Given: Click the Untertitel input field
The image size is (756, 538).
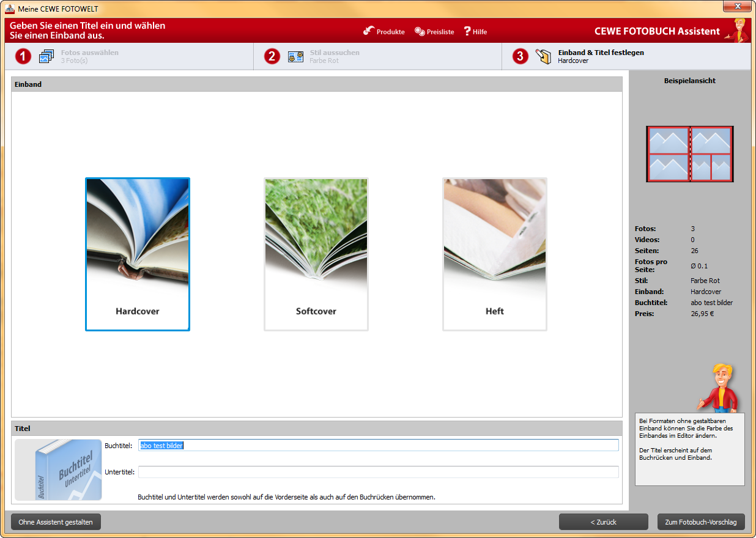Looking at the screenshot, I should (x=379, y=472).
